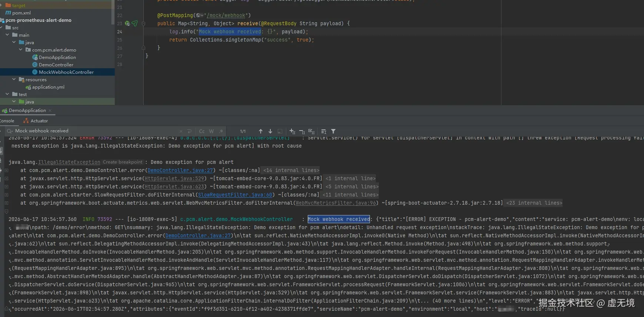Viewport: 644px width, 317px height.
Task: Open application.yml file
Action: tap(48, 87)
